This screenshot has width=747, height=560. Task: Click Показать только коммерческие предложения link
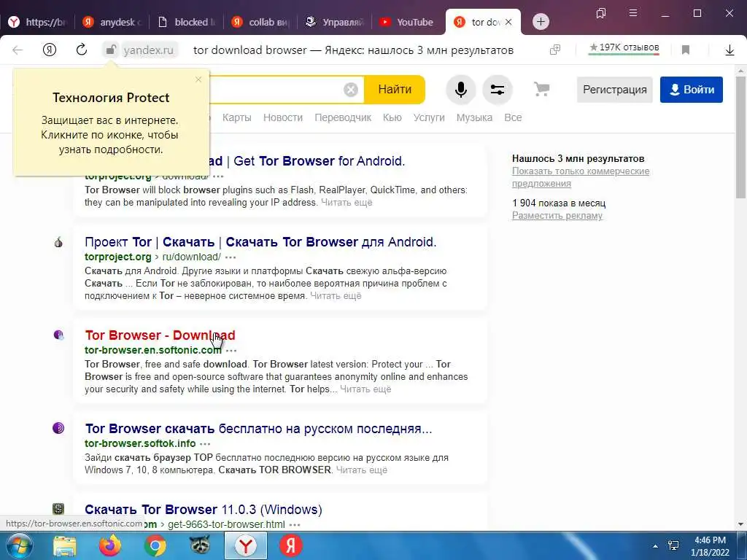pos(581,177)
